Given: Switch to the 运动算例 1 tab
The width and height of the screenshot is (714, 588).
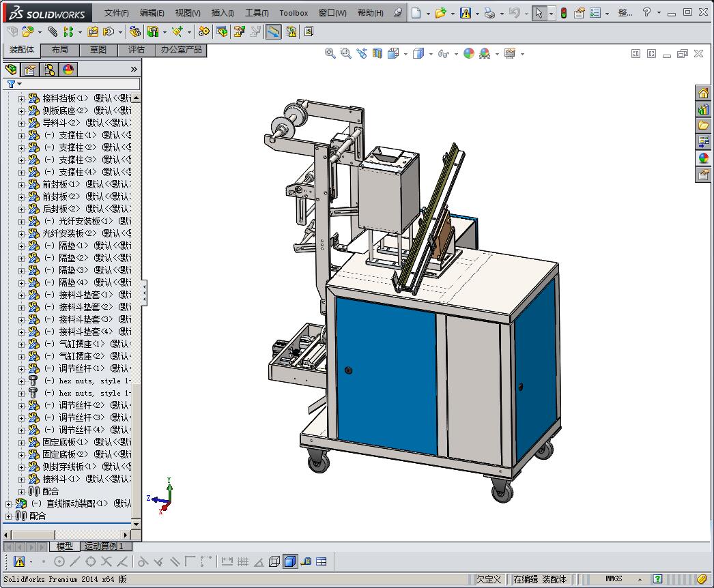Looking at the screenshot, I should click(x=104, y=546).
